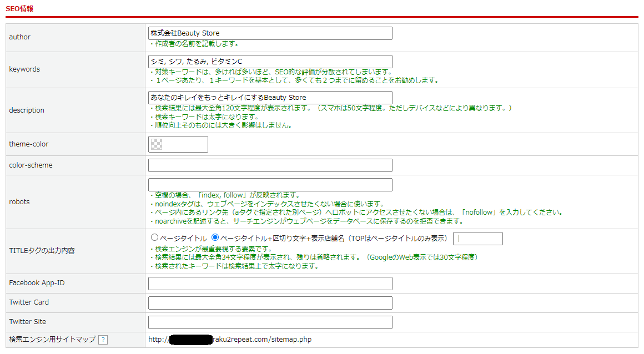The width and height of the screenshot is (644, 354).
Task: Click the separator text box beside TITLE options
Action: point(477,239)
